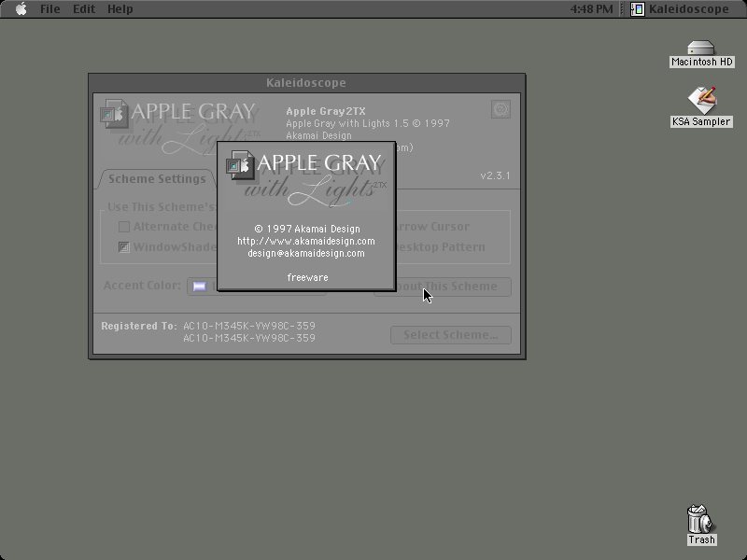This screenshot has height=560, width=747.
Task: Open the Help menu
Action: pyautogui.click(x=120, y=9)
